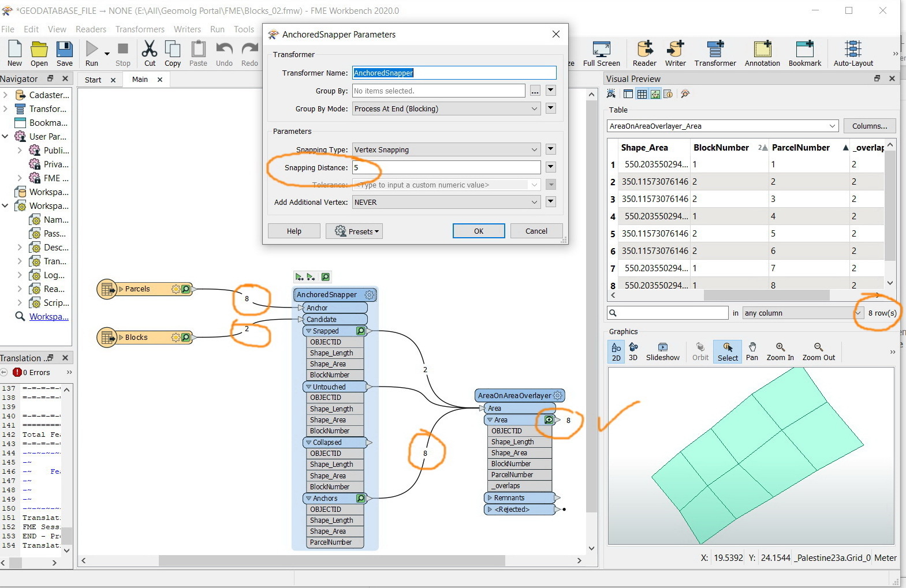Toggle the Select tool in Graphics
The image size is (906, 588).
pos(728,351)
